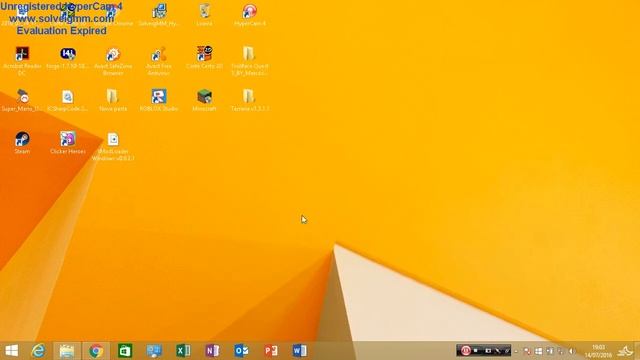Select the Avast Free Antivirus shortcut
This screenshot has width=640, height=360.
(x=159, y=60)
